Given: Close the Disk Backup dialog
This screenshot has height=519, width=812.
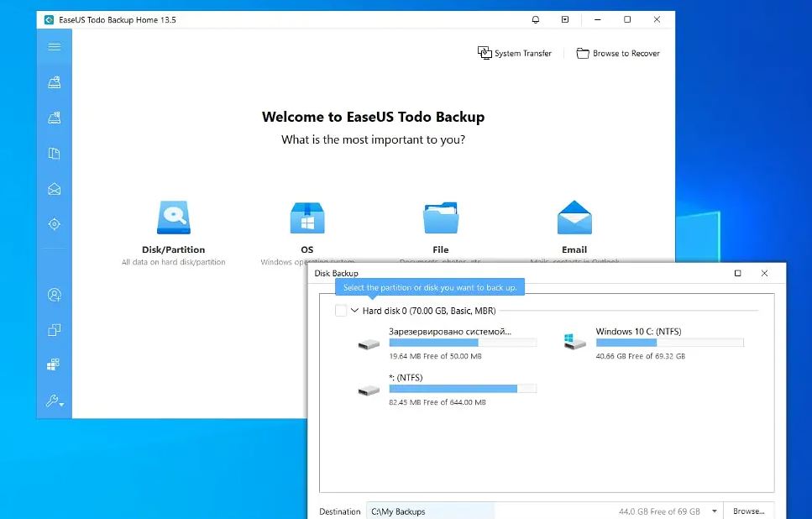Looking at the screenshot, I should point(764,273).
